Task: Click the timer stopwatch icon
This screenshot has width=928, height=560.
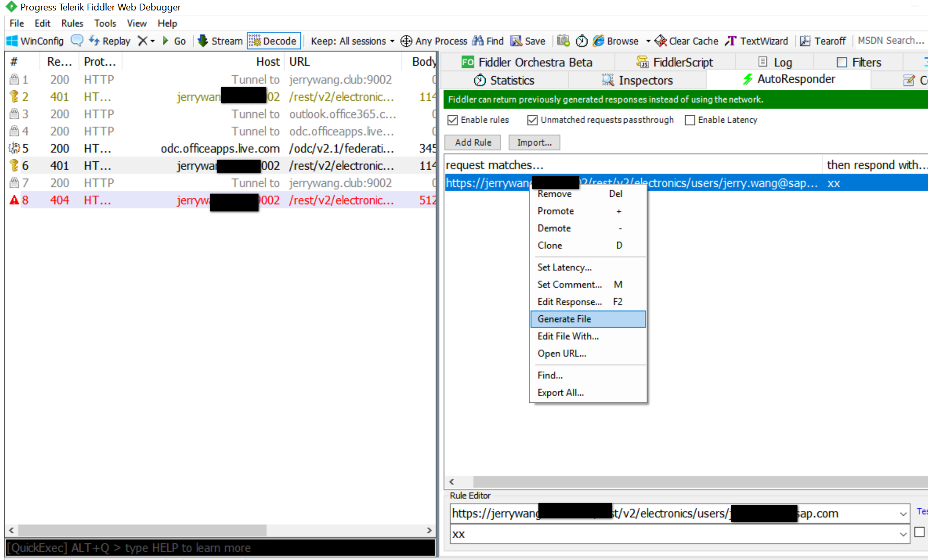Action: pos(582,41)
